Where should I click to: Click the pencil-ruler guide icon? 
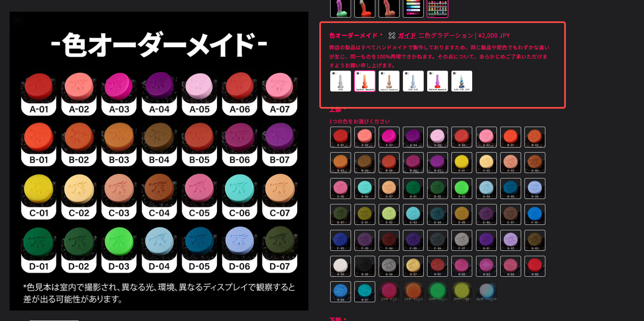click(392, 36)
